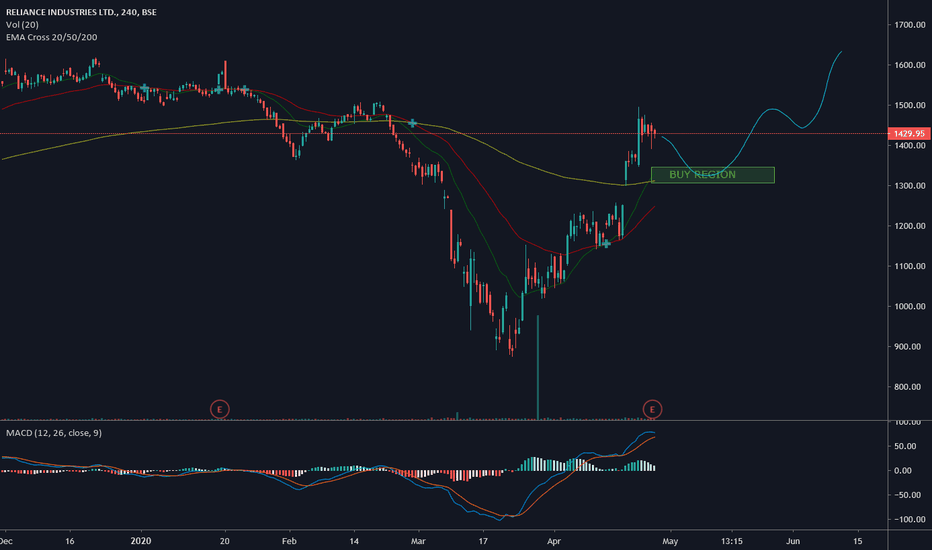Click the 1000.00 price axis label
Viewport: 932px width, 550px height.
tap(910, 306)
